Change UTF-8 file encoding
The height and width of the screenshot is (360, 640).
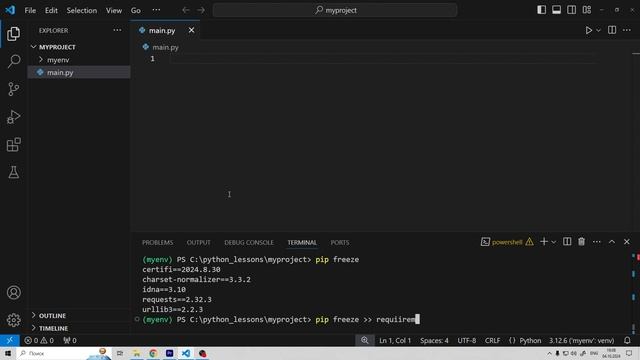pyautogui.click(x=467, y=340)
